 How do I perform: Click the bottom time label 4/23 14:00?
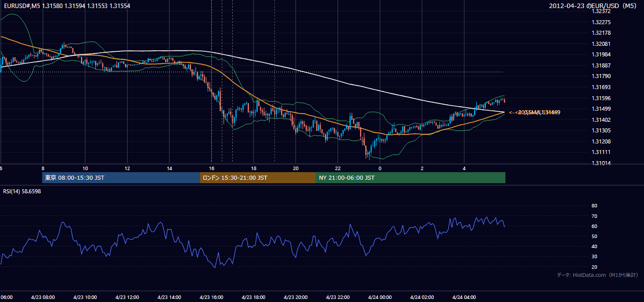click(x=169, y=297)
